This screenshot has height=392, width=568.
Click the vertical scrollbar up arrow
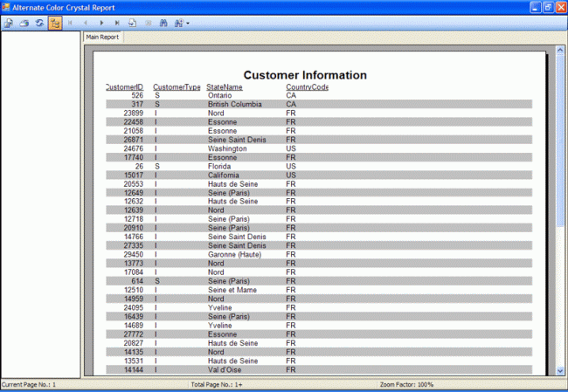560,50
